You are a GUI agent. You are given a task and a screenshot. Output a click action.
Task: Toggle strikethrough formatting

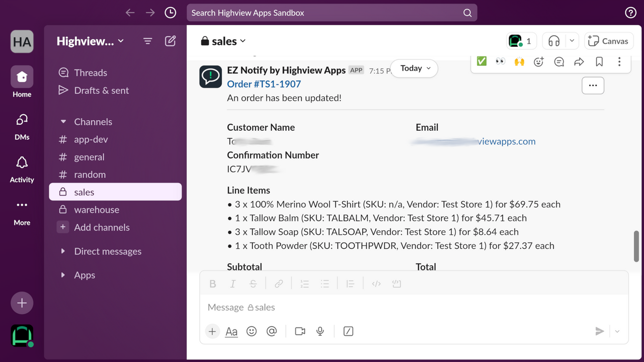pyautogui.click(x=253, y=284)
